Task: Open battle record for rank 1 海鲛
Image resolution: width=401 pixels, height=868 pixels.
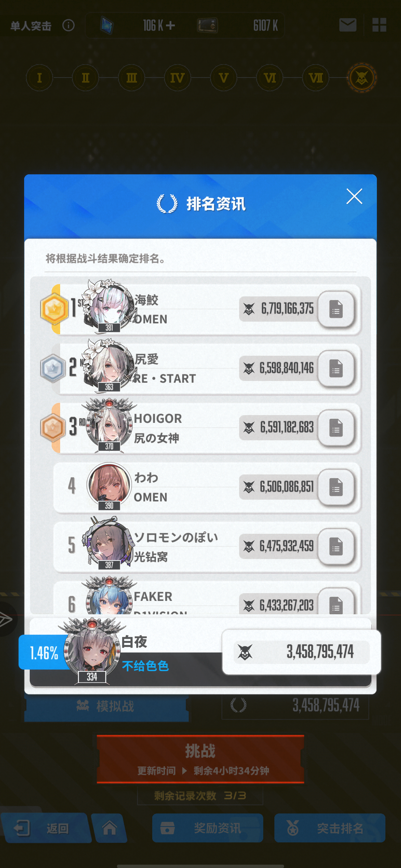Action: click(x=336, y=309)
